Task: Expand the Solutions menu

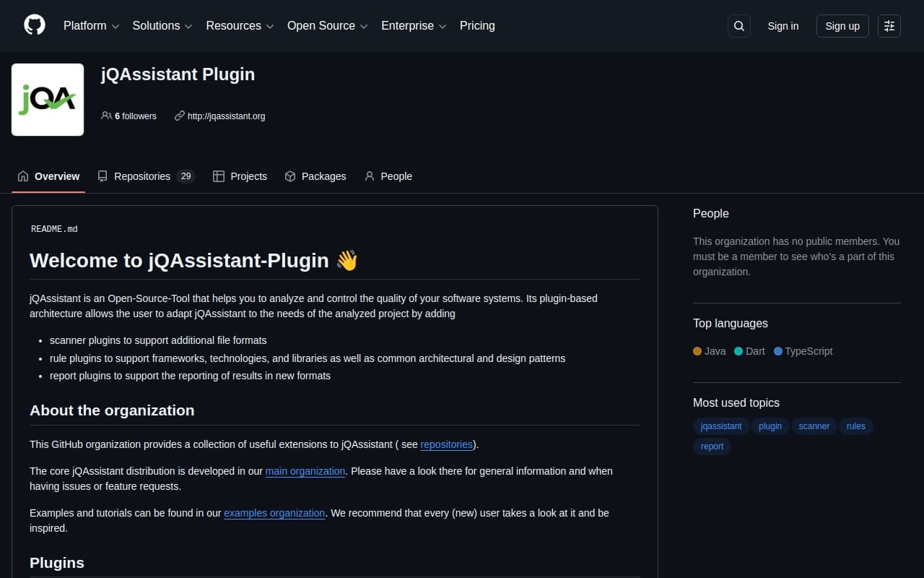Action: click(x=156, y=25)
